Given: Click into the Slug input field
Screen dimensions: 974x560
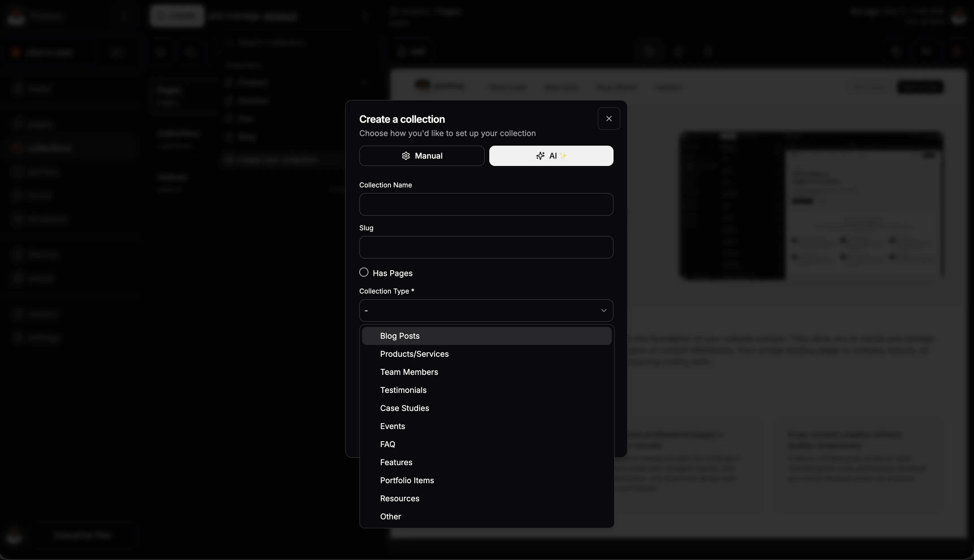Looking at the screenshot, I should tap(486, 247).
